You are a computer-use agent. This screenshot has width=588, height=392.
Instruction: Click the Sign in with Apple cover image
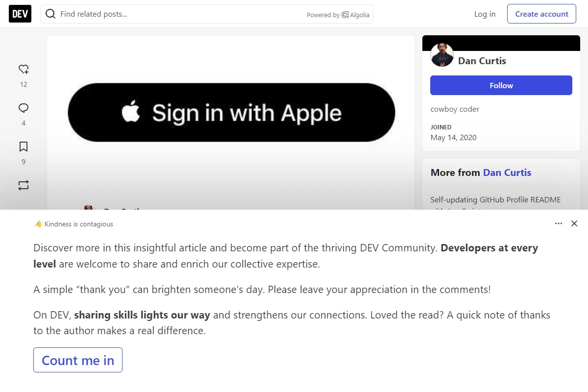(231, 112)
